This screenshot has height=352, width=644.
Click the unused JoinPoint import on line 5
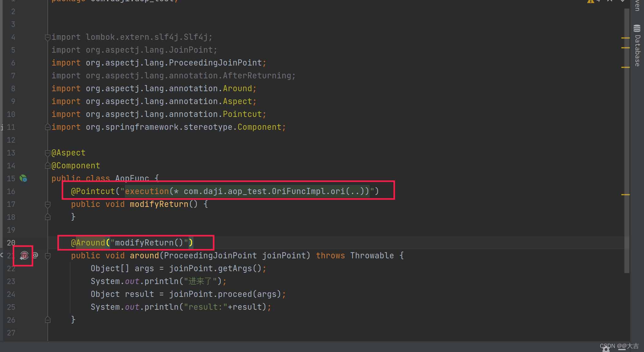tap(134, 50)
